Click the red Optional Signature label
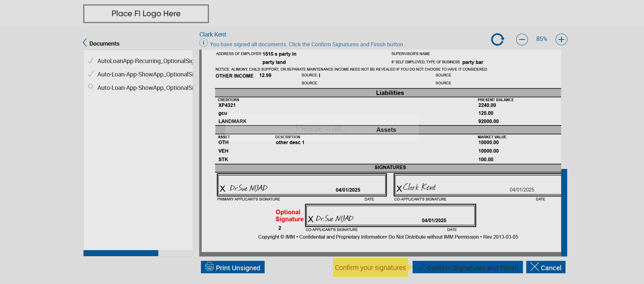 click(x=289, y=216)
